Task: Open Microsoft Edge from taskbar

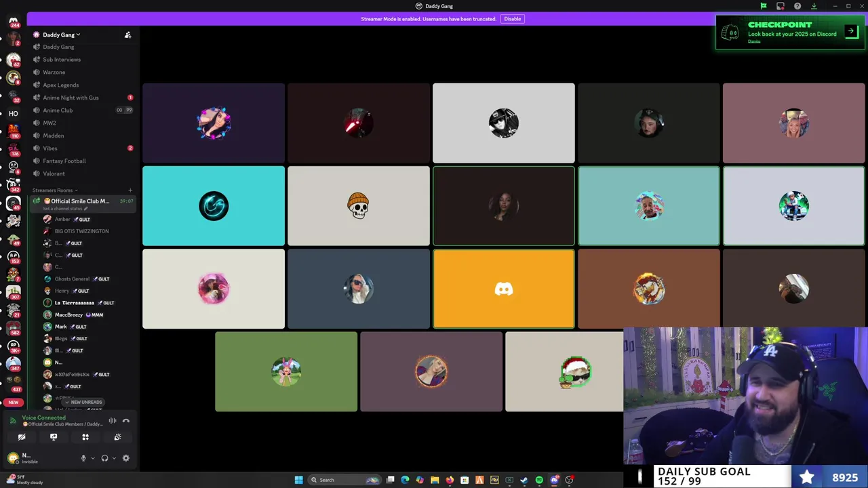Action: 405,480
